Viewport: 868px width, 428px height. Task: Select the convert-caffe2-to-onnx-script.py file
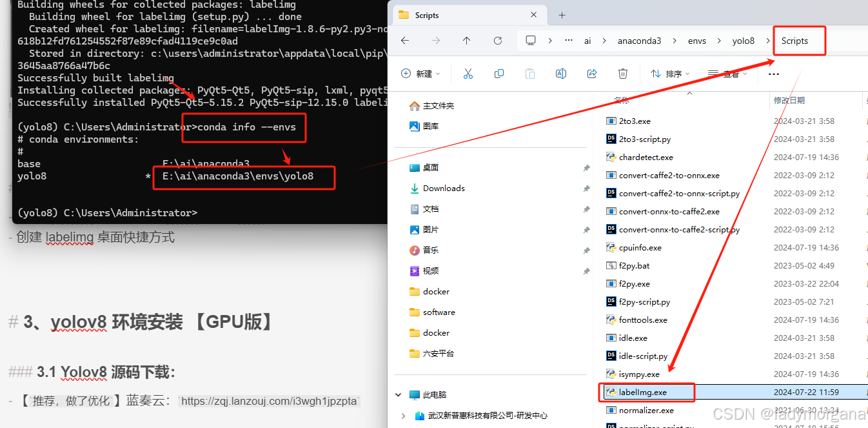(x=679, y=193)
